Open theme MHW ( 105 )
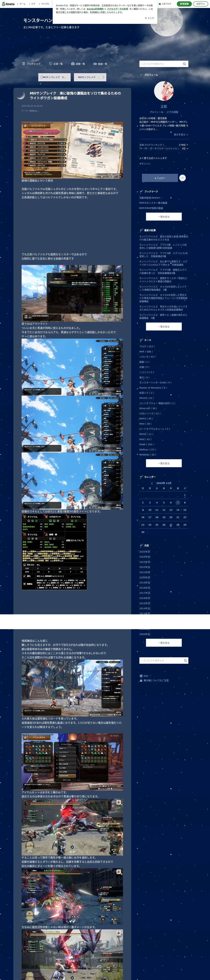 click(146, 444)
